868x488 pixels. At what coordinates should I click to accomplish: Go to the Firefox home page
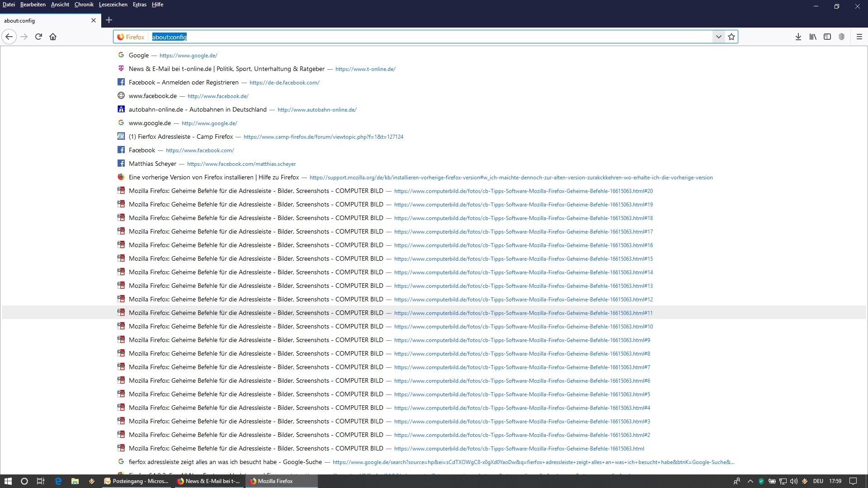[x=53, y=37]
